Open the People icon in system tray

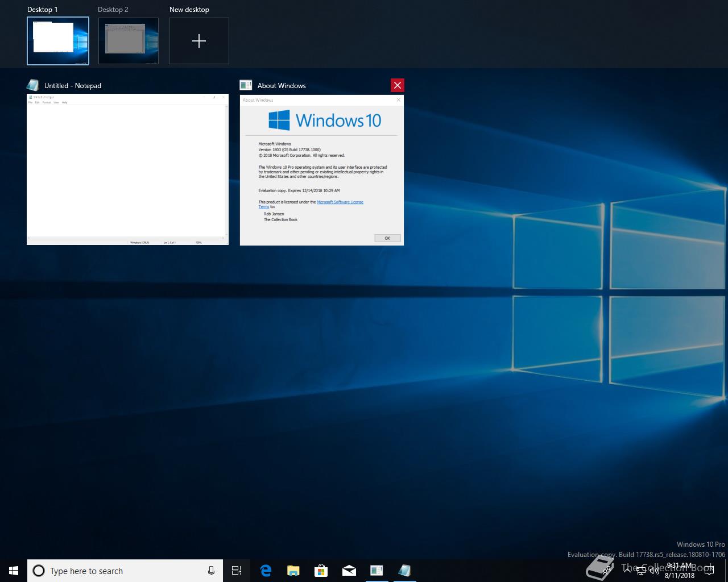click(607, 571)
